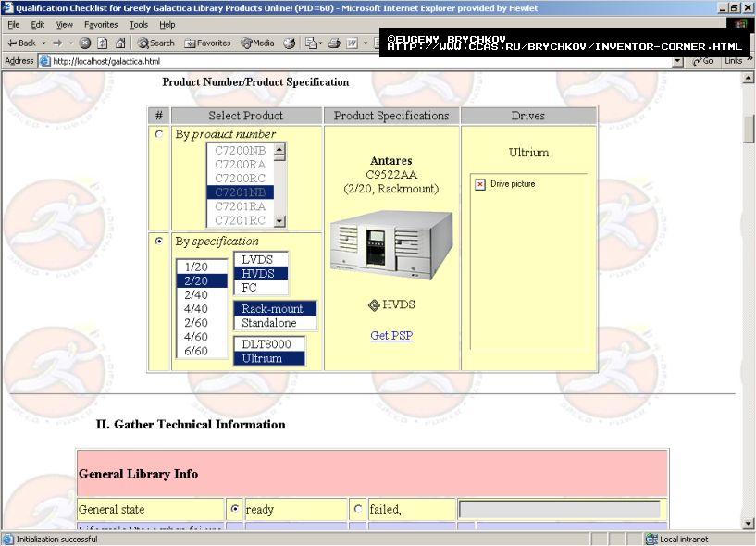The width and height of the screenshot is (756, 546).
Task: Open the Tools menu
Action: [139, 25]
